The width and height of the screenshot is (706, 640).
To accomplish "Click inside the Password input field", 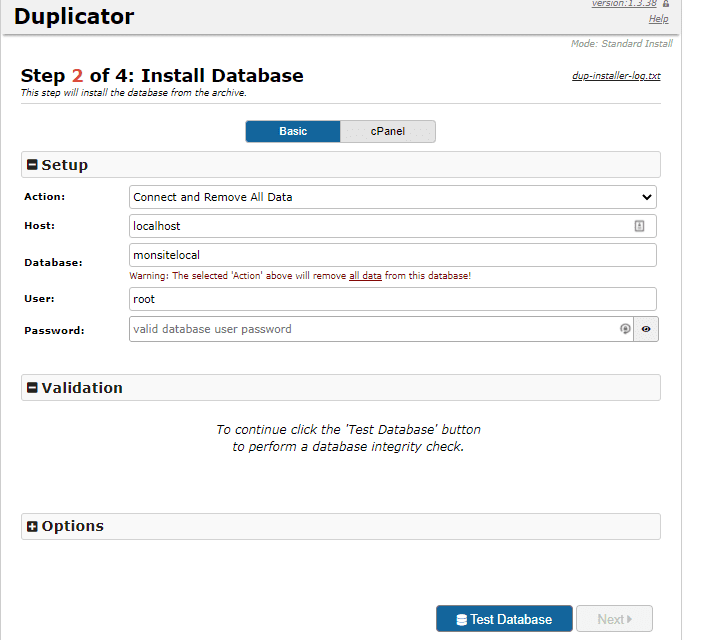I will [x=370, y=329].
